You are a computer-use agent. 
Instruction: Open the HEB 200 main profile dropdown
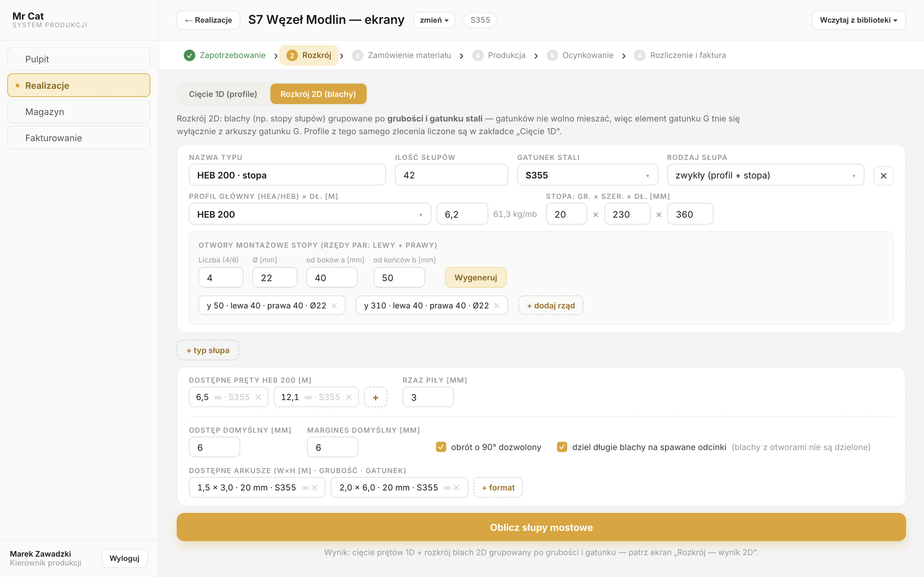(x=310, y=214)
